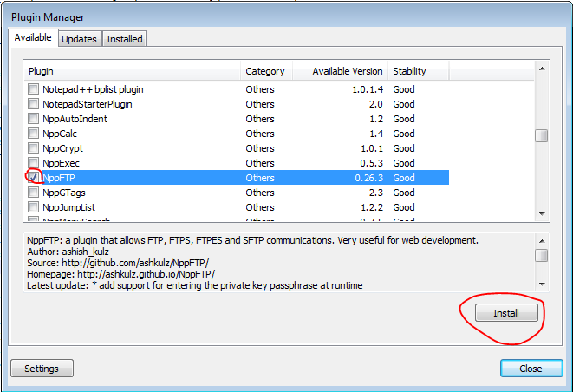Screen dimensions: 573x392
Task: Select the NppCrypt checkbox
Action: pos(33,148)
